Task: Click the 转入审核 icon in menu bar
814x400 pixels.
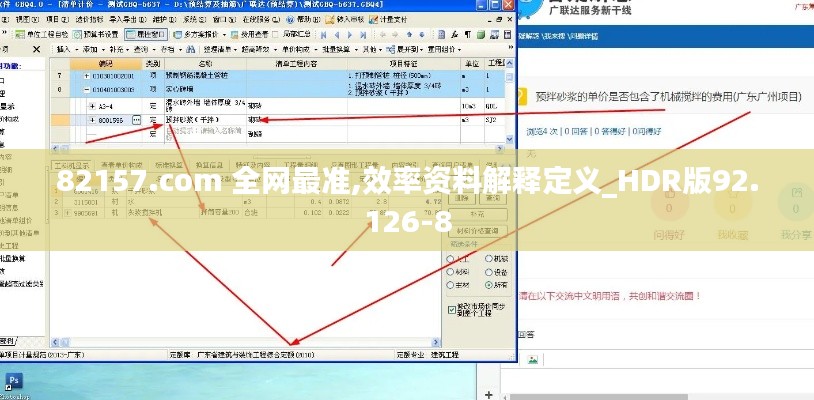Action: 329,20
